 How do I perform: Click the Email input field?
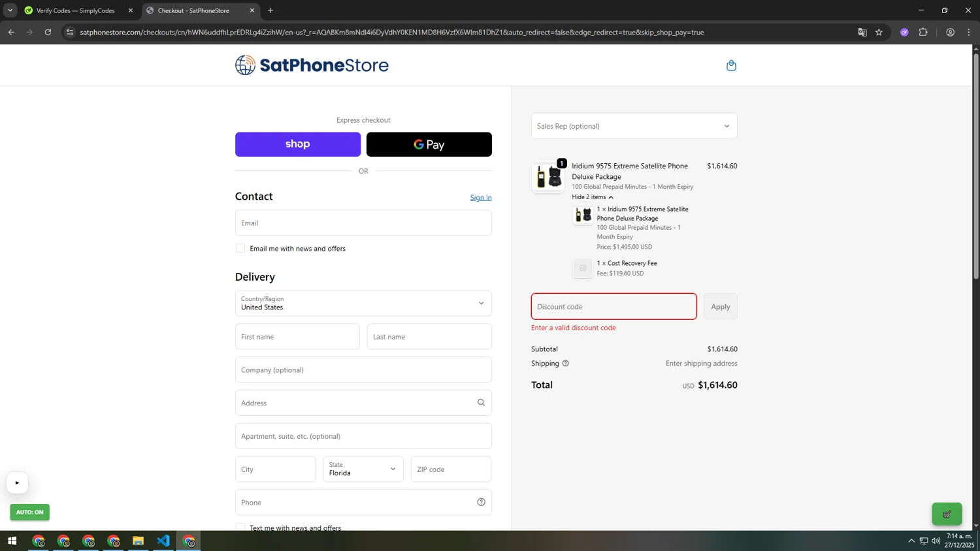[363, 223]
